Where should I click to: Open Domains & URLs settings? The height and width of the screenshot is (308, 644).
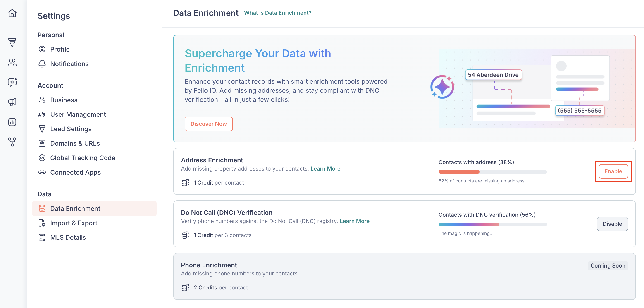click(94, 143)
